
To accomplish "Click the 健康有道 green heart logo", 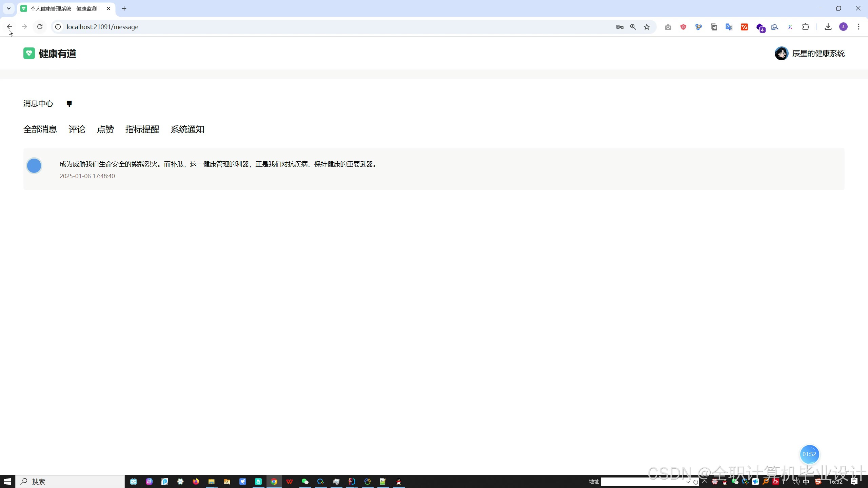I will coord(29,53).
